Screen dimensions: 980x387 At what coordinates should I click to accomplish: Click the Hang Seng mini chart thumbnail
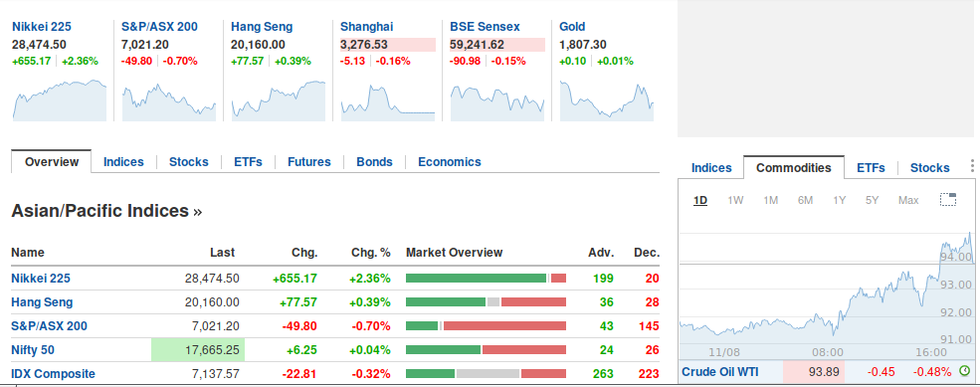(279, 100)
